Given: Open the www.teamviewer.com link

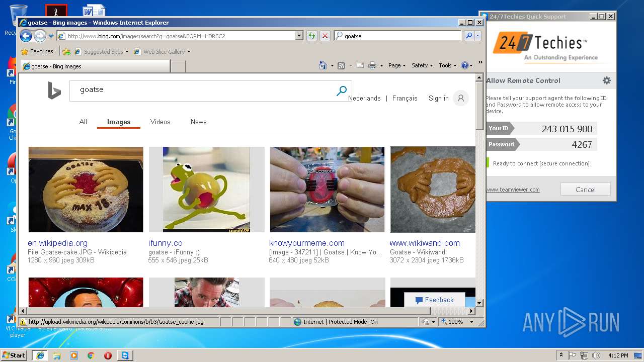Looking at the screenshot, I should point(513,190).
